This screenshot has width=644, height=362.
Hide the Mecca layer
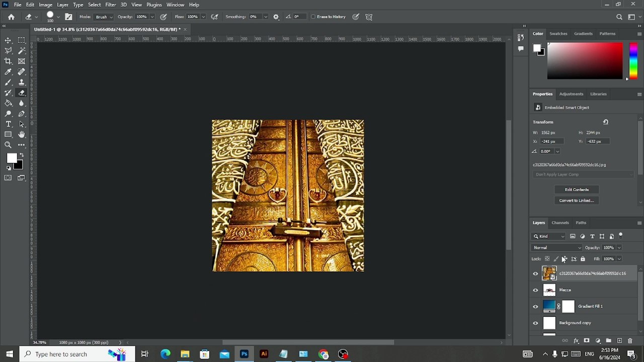pyautogui.click(x=535, y=290)
